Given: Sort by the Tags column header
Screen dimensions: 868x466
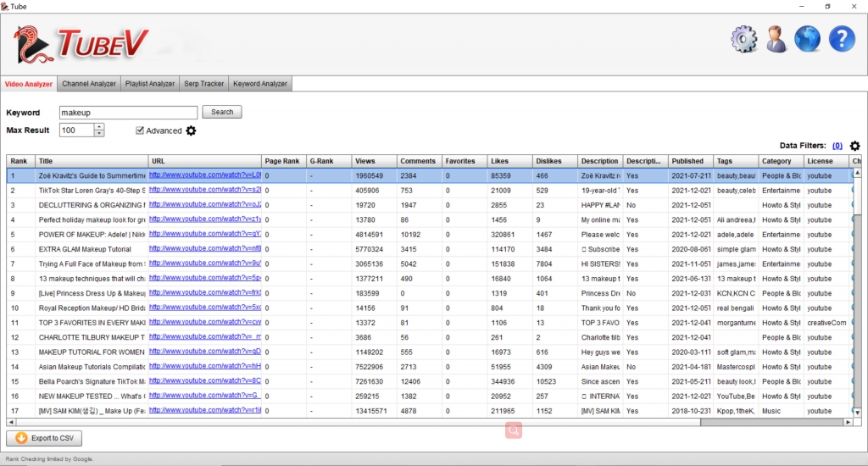Looking at the screenshot, I should pyautogui.click(x=735, y=161).
